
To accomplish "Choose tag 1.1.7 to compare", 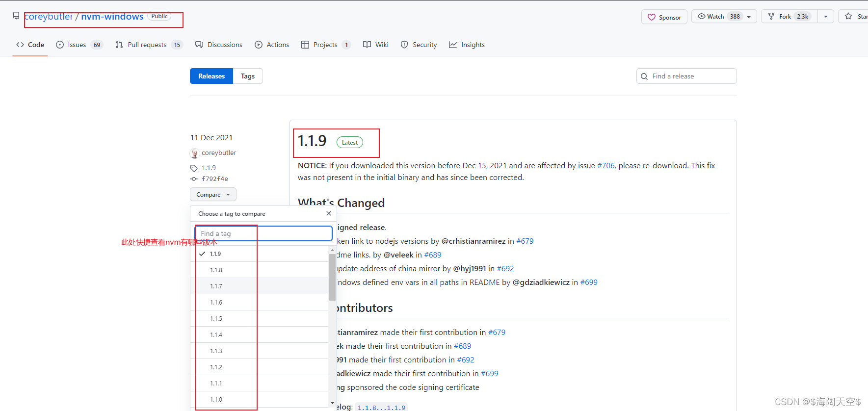I will 259,286.
